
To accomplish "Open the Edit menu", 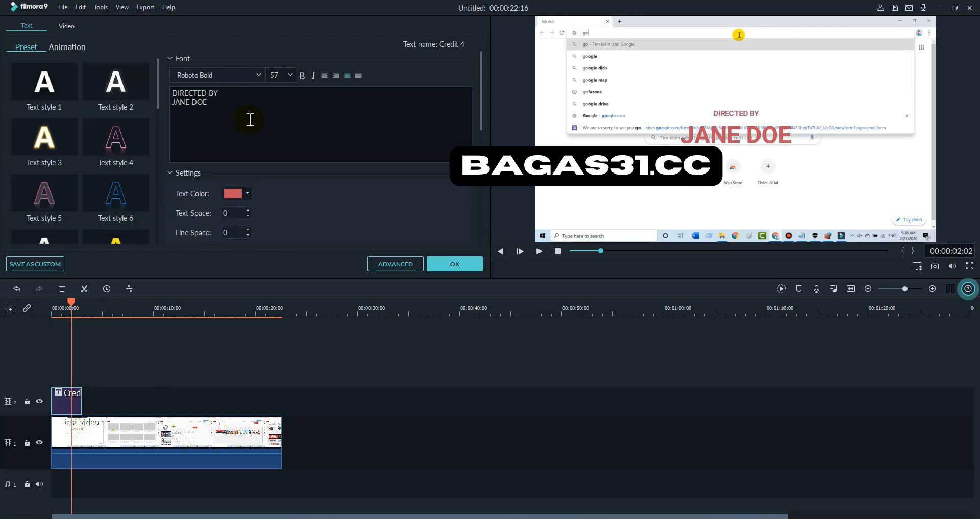I will pyautogui.click(x=81, y=7).
